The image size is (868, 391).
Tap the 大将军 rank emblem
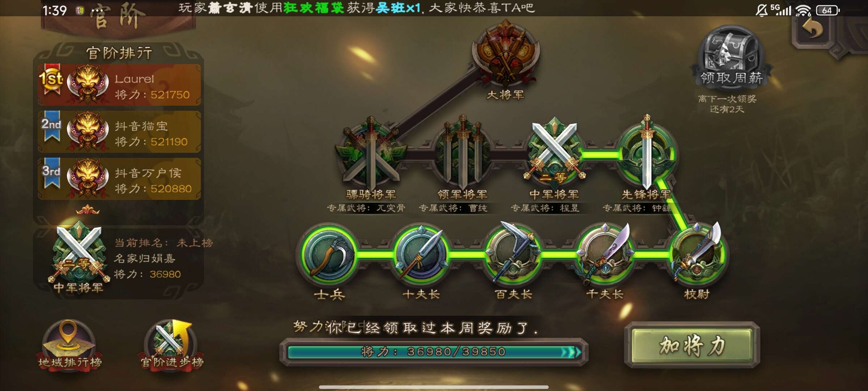point(505,52)
